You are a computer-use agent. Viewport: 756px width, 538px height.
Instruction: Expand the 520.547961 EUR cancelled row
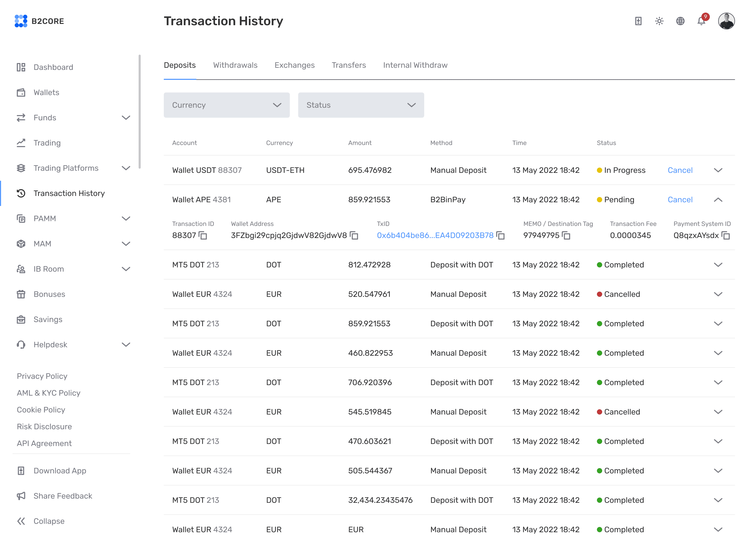coord(718,294)
